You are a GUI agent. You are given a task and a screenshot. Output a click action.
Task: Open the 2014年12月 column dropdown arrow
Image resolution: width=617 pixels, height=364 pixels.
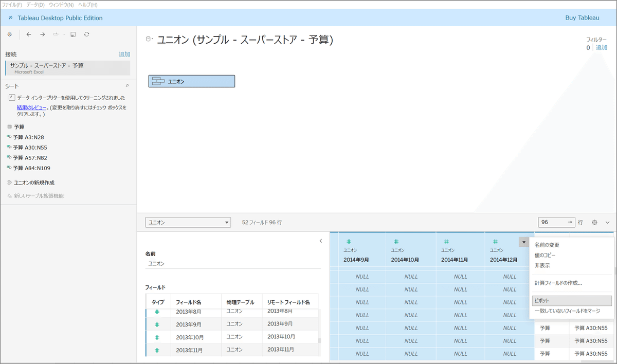pyautogui.click(x=523, y=242)
